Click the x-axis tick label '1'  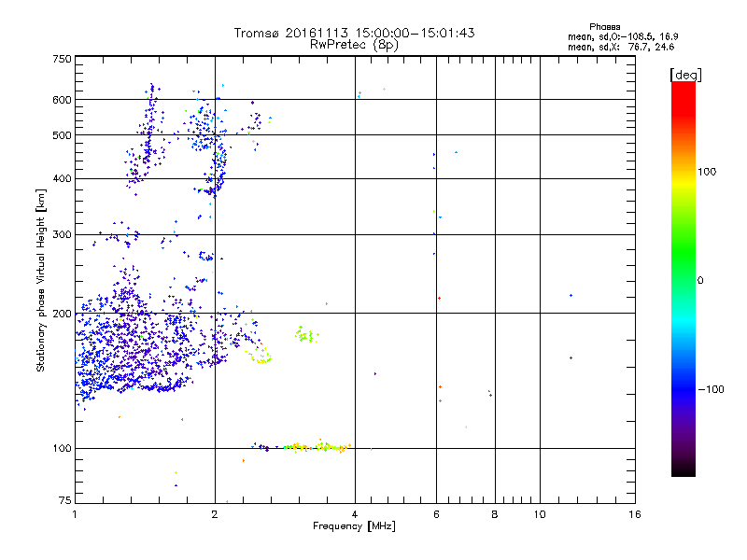(x=75, y=514)
